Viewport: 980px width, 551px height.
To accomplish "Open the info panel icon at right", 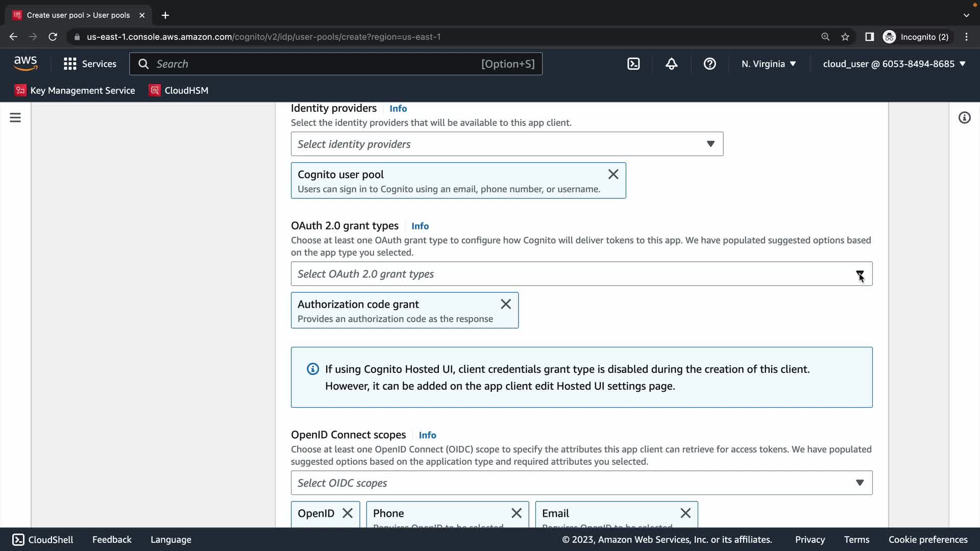I will point(964,118).
